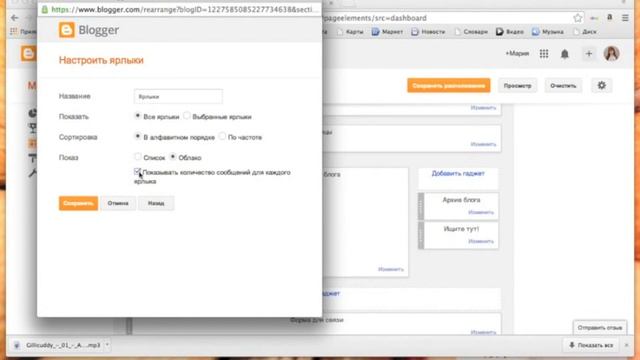This screenshot has height=360, width=640.
Task: Open the Видео bookmark
Action: [510, 32]
